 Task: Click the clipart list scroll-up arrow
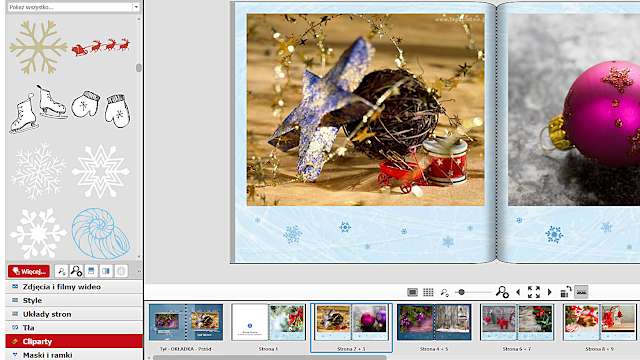click(139, 19)
